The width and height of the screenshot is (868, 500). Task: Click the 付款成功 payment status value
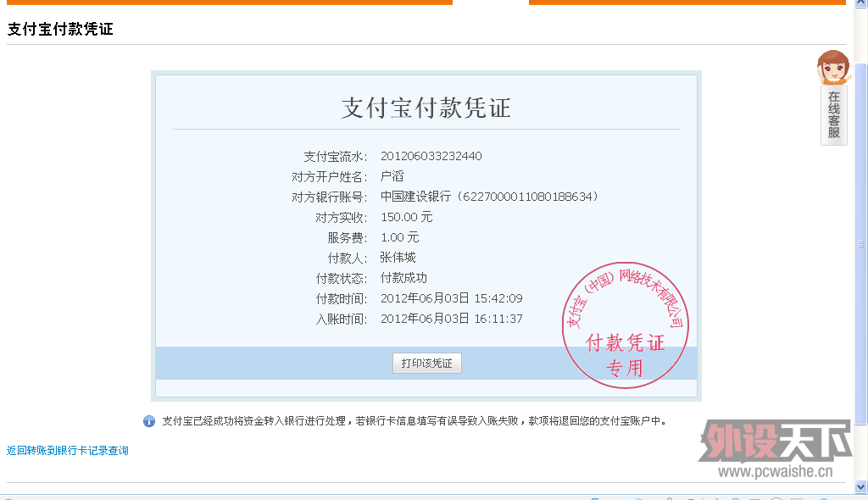coord(403,278)
